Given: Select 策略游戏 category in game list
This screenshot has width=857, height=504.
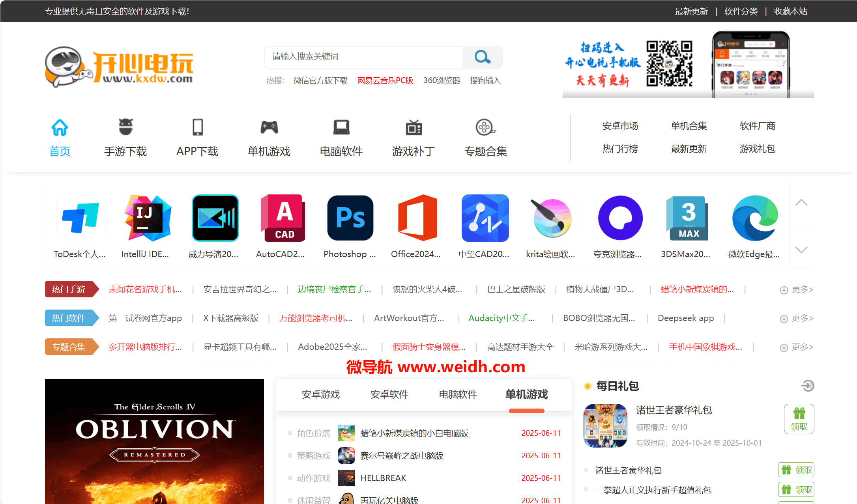Looking at the screenshot, I should (313, 456).
